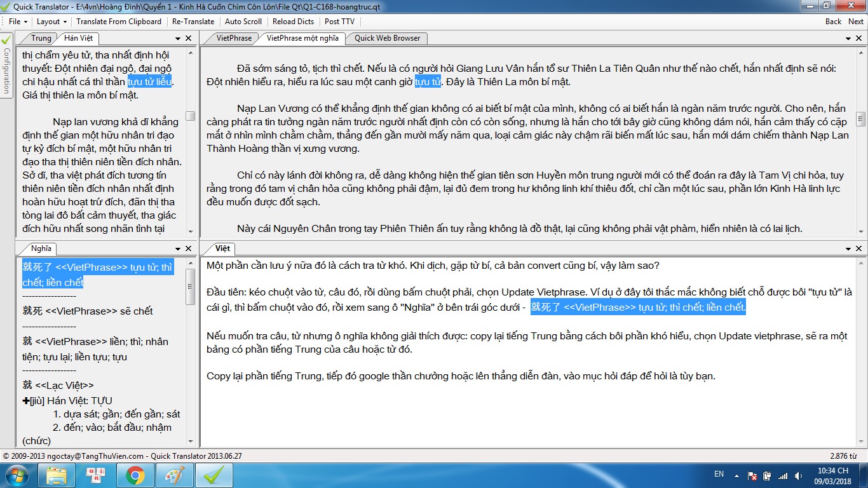Switch to the Trung tab
Viewport: 868px width, 488px height.
click(41, 38)
